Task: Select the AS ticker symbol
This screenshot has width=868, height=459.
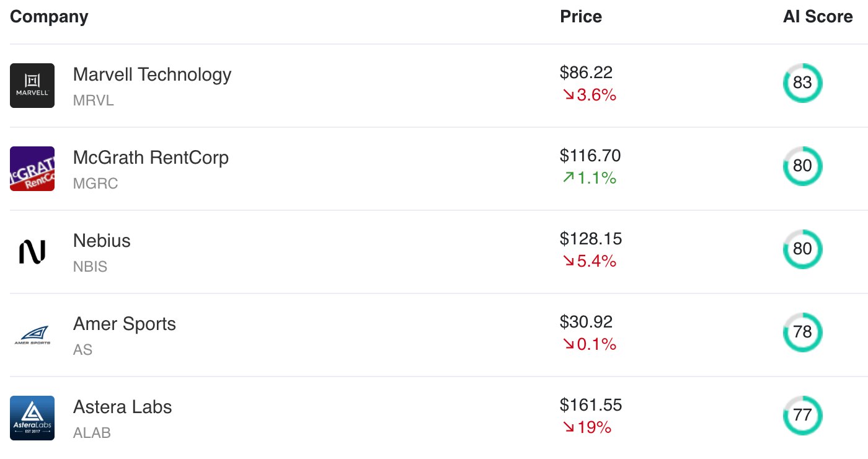Action: click(82, 350)
